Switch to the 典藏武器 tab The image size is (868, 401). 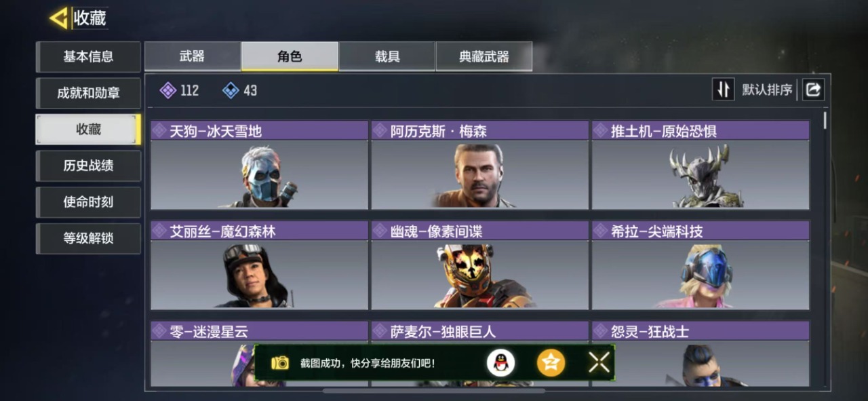[x=484, y=56]
